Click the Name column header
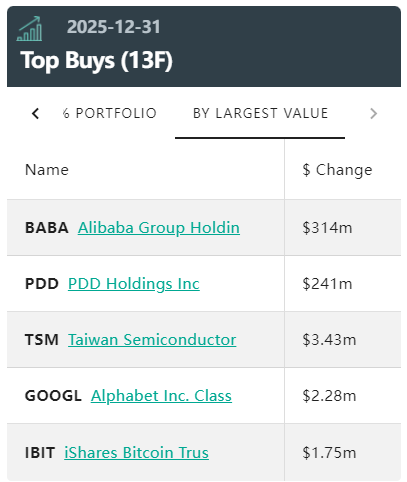The image size is (407, 482). [47, 170]
